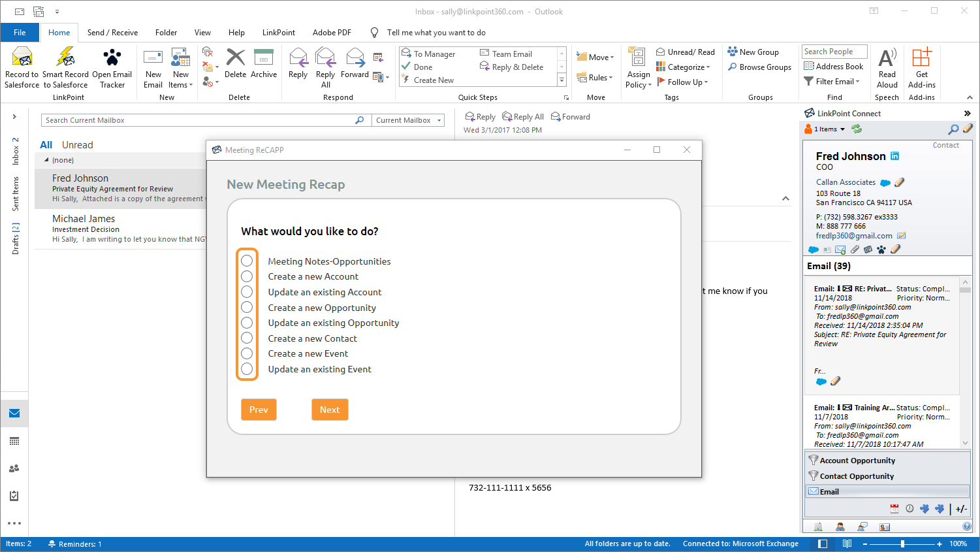Click Salesforce cloud icon next to Callan Associates

(885, 183)
